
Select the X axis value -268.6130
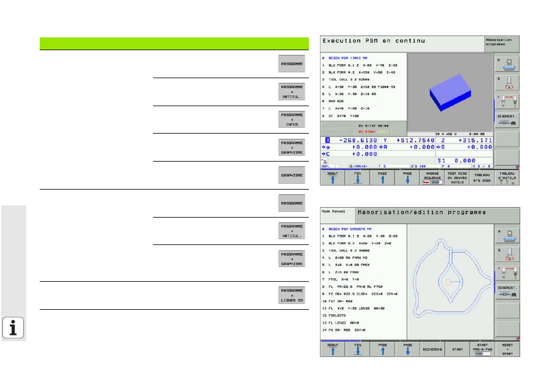pyautogui.click(x=358, y=141)
